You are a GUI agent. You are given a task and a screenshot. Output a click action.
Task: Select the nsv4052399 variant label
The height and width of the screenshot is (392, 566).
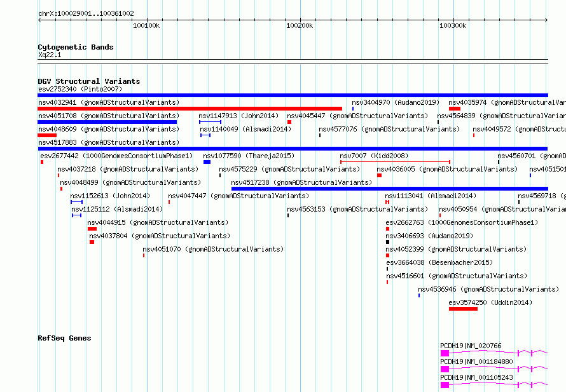tap(456, 249)
